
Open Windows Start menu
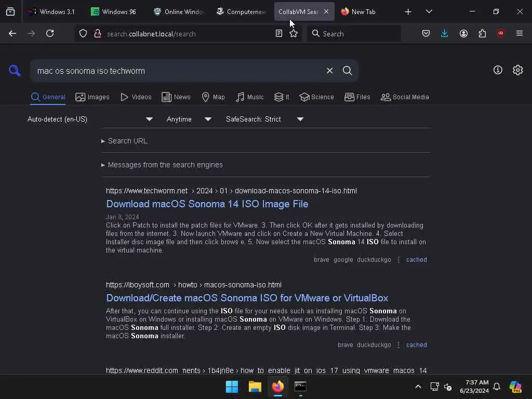pos(232,387)
